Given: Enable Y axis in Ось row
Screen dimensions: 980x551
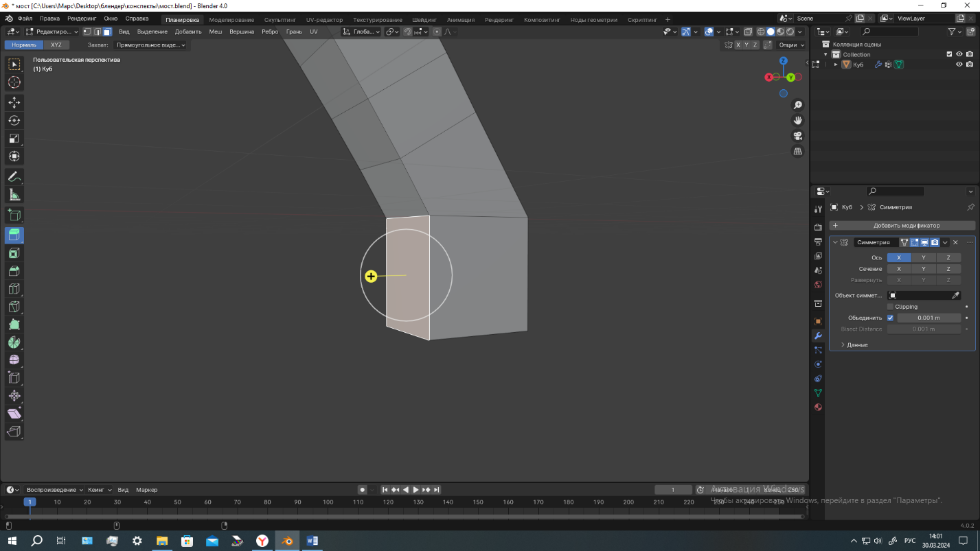Looking at the screenshot, I should (923, 258).
